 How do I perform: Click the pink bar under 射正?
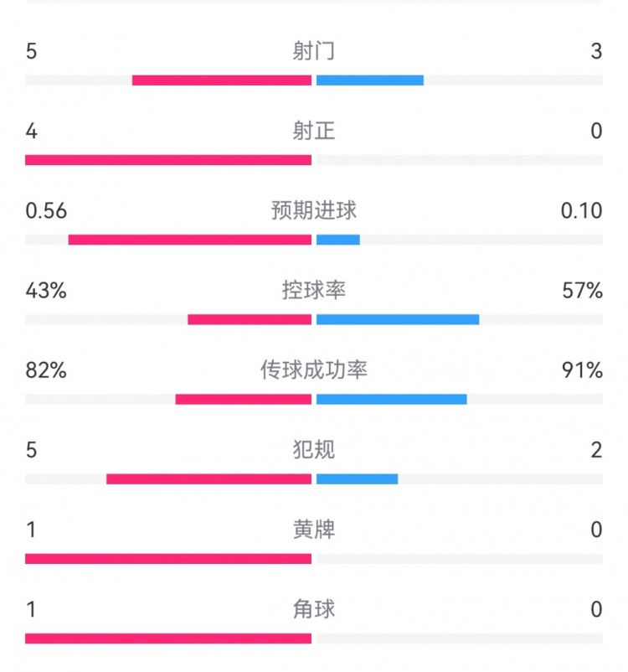168,160
